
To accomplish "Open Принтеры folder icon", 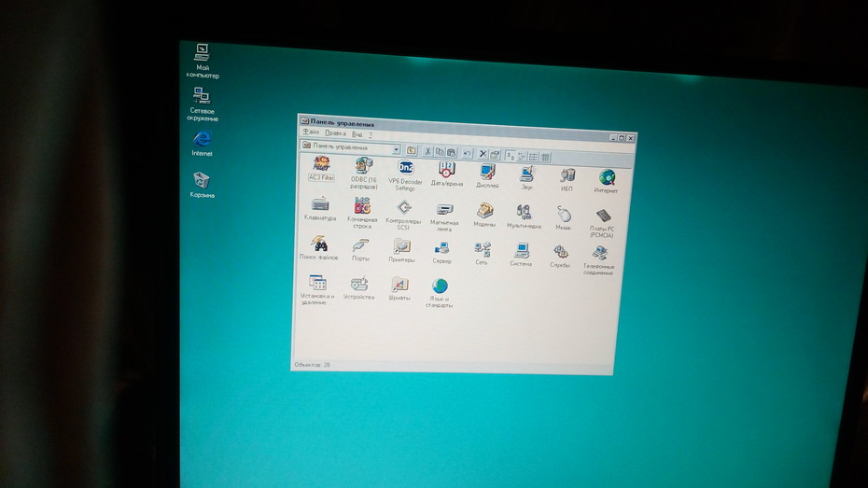I will (x=401, y=251).
